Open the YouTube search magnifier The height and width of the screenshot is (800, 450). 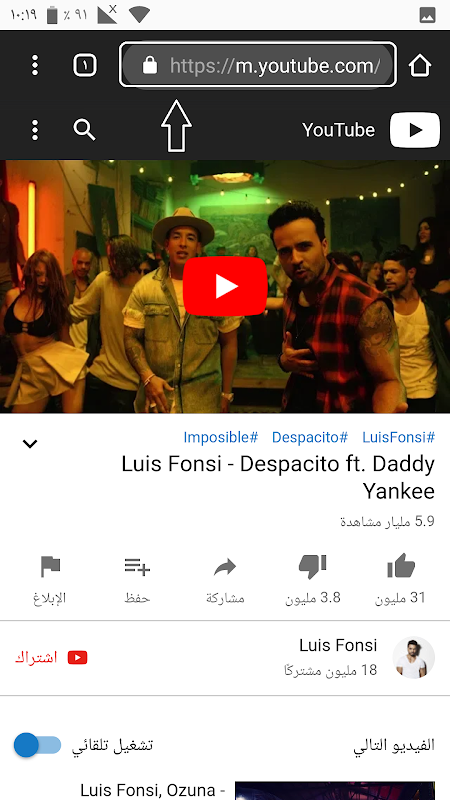tap(84, 130)
